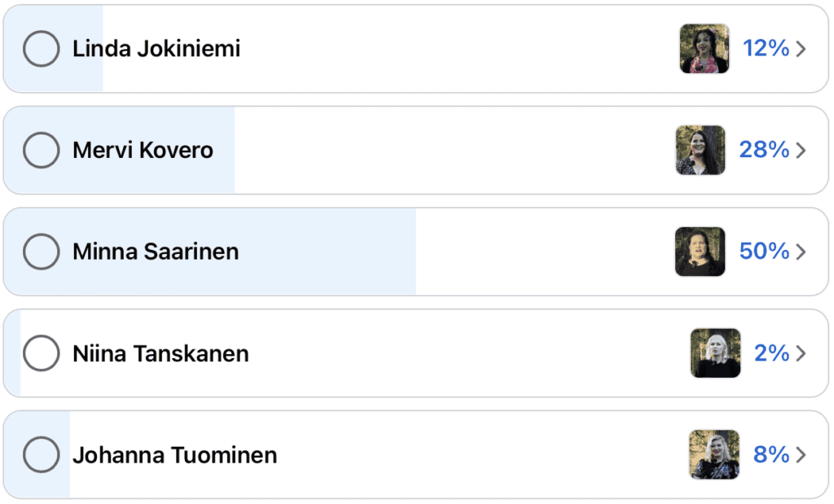Click Johanna Tuominen's profile picture

coord(713,454)
